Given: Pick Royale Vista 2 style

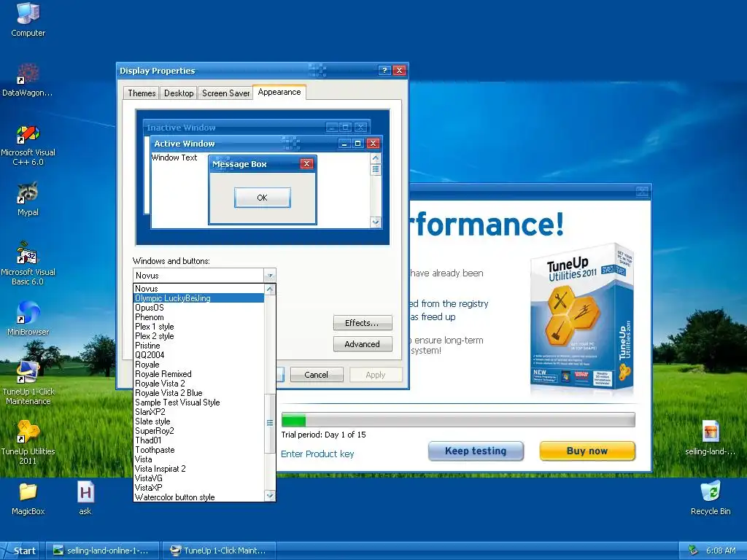Looking at the screenshot, I should coord(198,384).
